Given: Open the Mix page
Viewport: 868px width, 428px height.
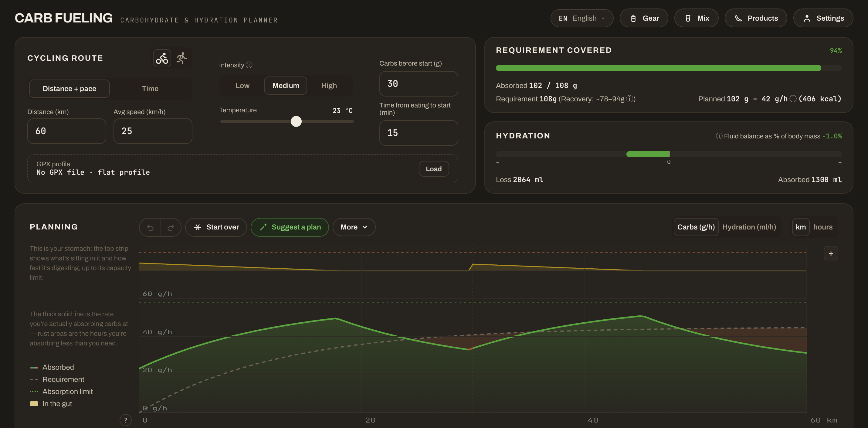Looking at the screenshot, I should (696, 18).
